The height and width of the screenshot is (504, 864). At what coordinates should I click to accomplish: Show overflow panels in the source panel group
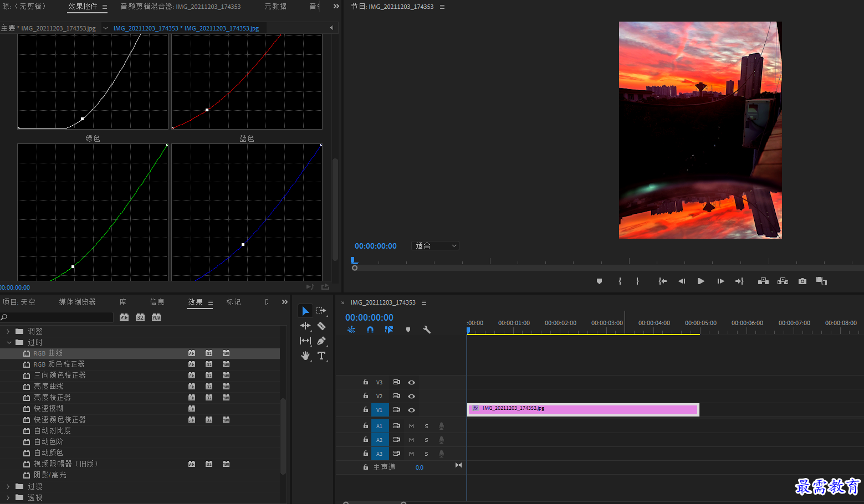coord(336,7)
